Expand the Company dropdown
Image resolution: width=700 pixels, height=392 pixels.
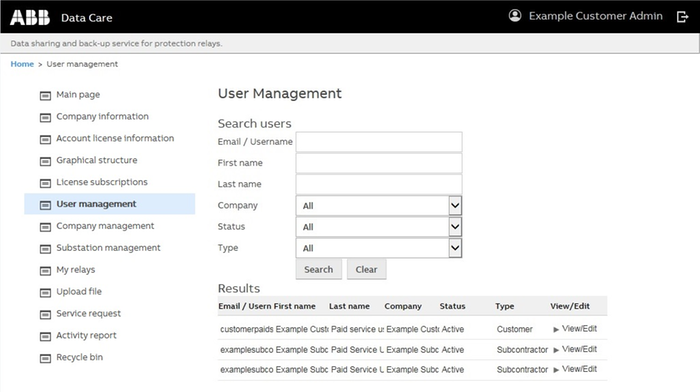tap(455, 206)
